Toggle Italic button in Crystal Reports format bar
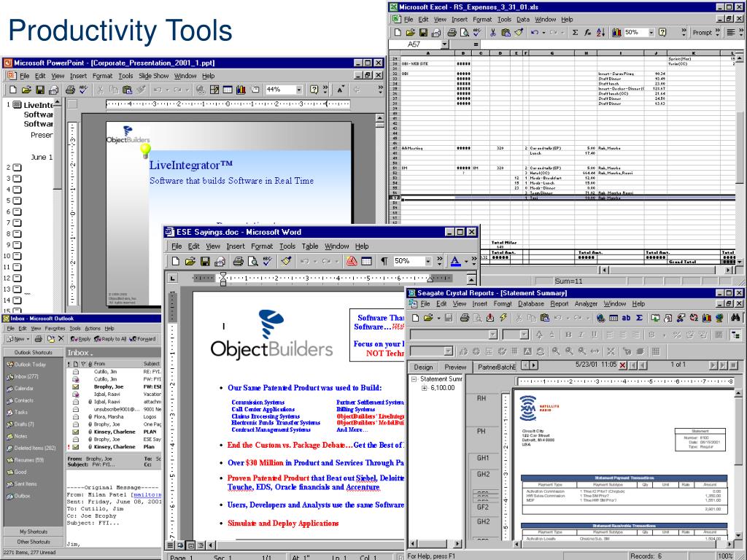The width and height of the screenshot is (747, 560). [x=581, y=335]
